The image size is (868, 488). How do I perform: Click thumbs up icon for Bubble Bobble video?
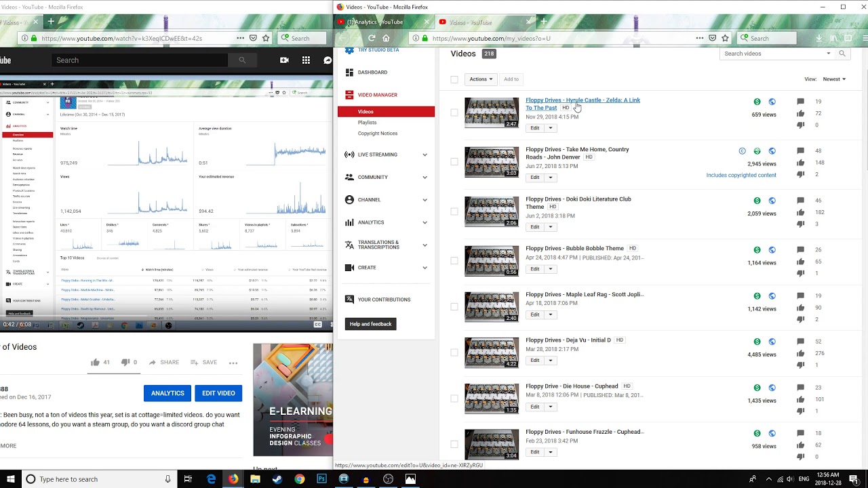pyautogui.click(x=800, y=261)
